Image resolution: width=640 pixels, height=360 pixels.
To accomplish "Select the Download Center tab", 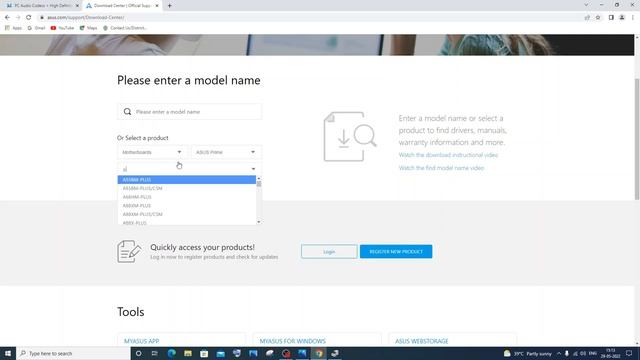I will (x=122, y=6).
